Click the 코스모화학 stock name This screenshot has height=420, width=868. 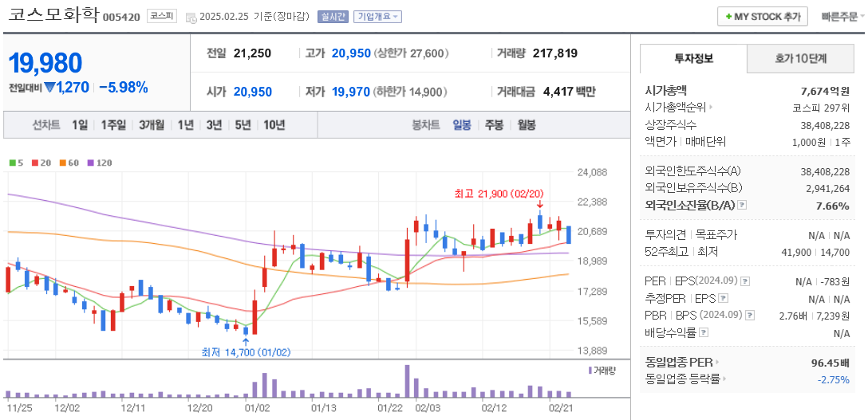53,15
